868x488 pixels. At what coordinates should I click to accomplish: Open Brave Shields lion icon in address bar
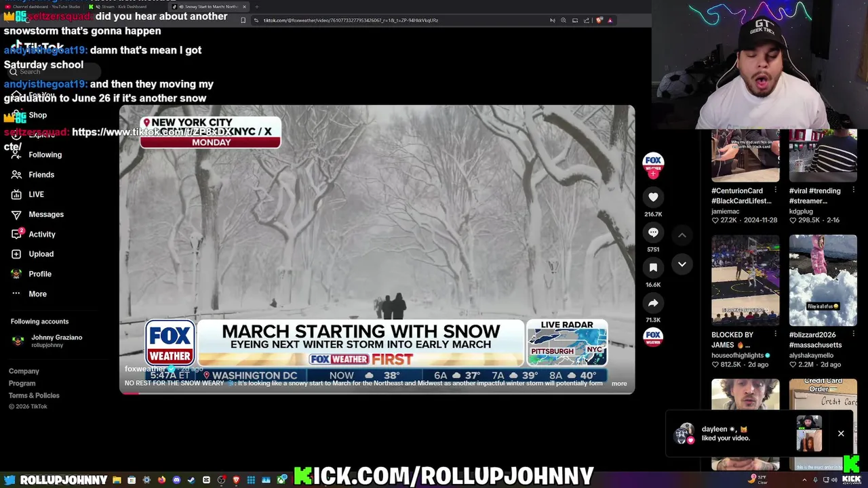point(599,20)
